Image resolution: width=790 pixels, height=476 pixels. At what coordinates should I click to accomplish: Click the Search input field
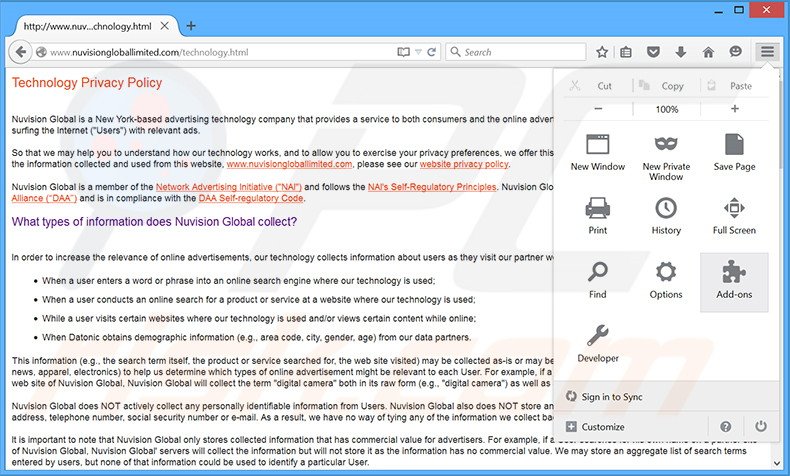520,52
